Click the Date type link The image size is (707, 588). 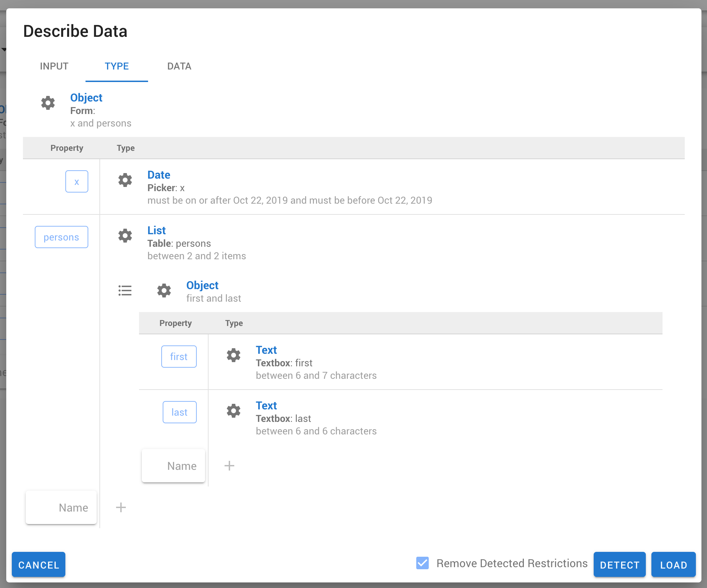[159, 175]
